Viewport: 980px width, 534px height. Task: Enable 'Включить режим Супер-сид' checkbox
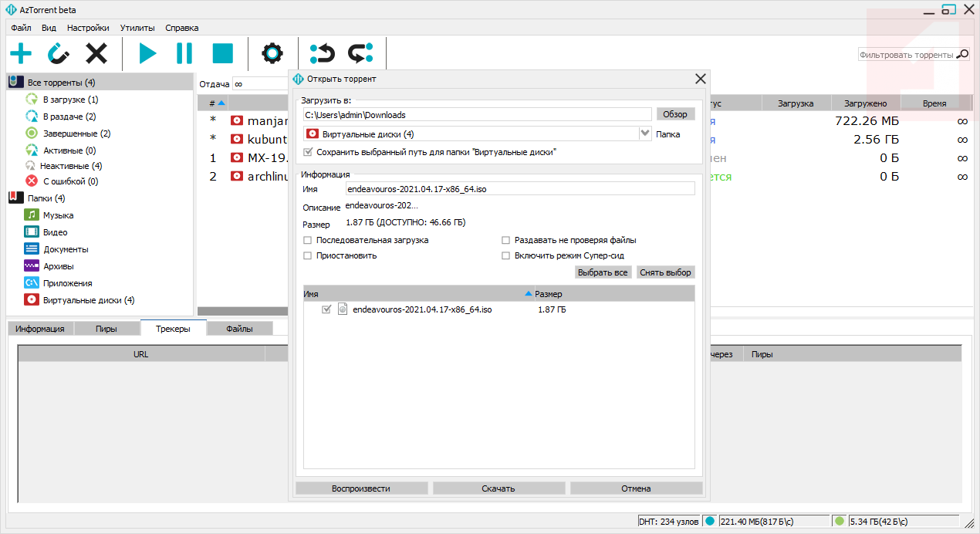coord(506,255)
